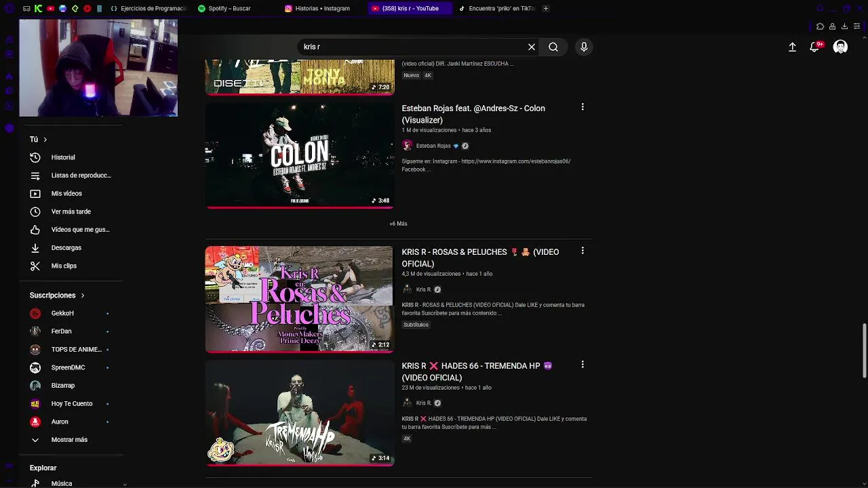Open Kris R. channel under Tremenda HP
Screen dimensions: 868x488
424,403
